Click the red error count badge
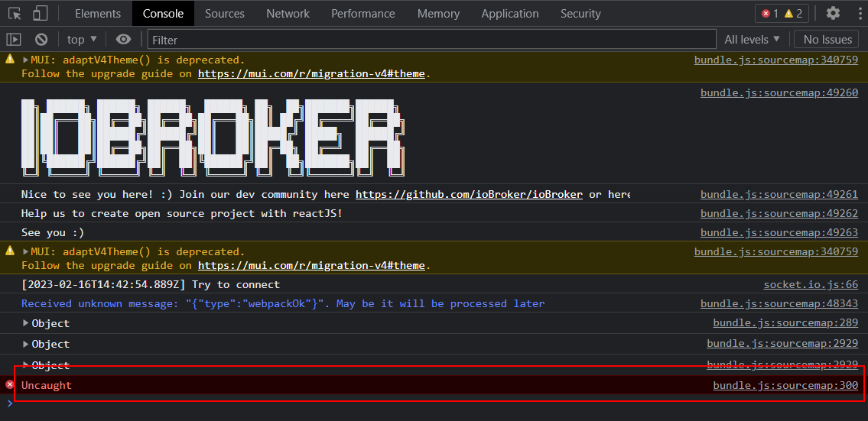This screenshot has width=868, height=421. click(770, 13)
